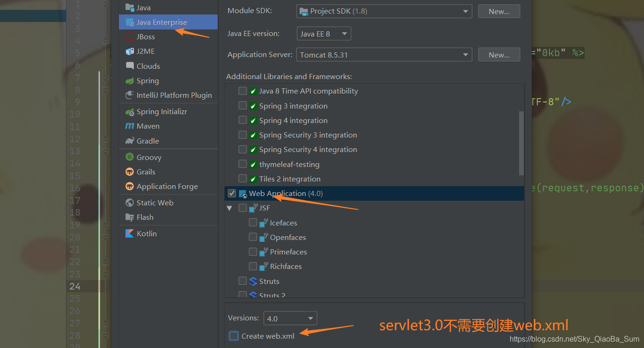Select Kotlin project type
This screenshot has width=644, height=348.
(x=168, y=233)
